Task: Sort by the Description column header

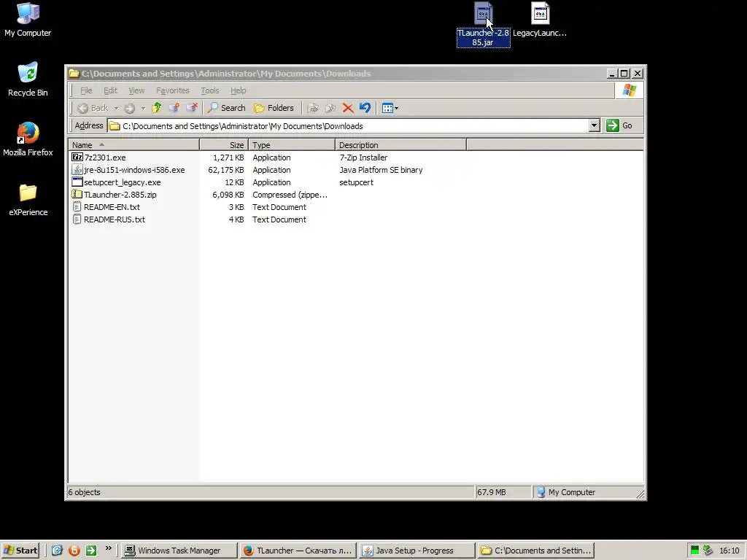Action: pyautogui.click(x=400, y=145)
